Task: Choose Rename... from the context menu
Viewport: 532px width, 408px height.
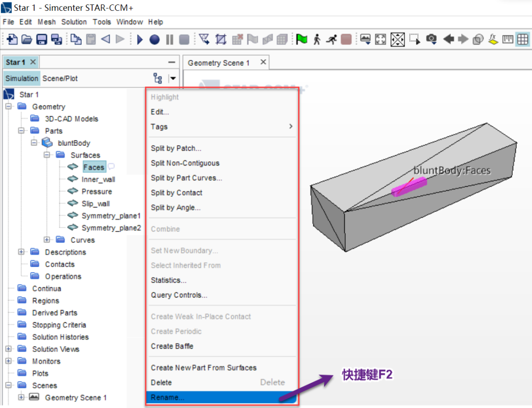Action: (222, 398)
